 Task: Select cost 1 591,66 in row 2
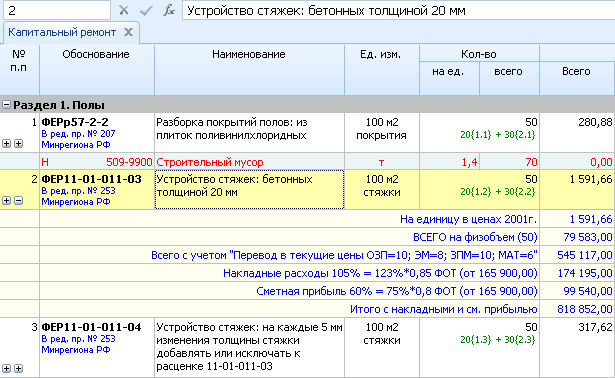point(591,179)
